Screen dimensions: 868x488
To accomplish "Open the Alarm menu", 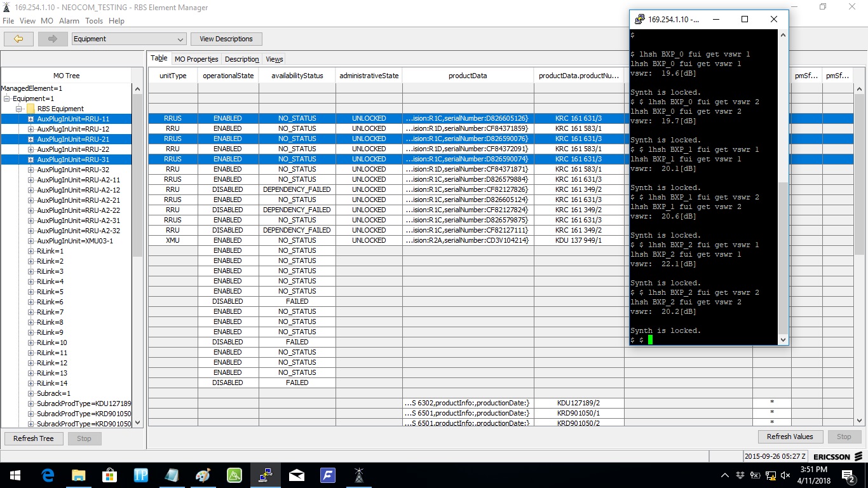I will (69, 21).
